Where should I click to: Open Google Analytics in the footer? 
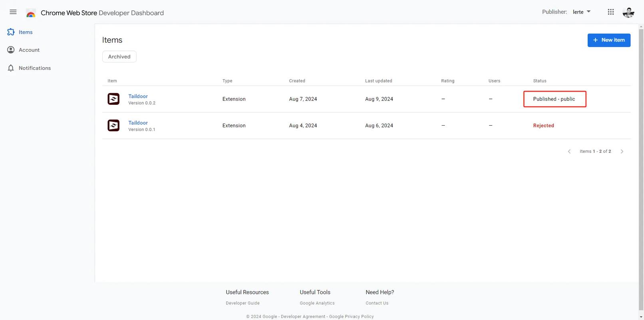click(x=317, y=303)
